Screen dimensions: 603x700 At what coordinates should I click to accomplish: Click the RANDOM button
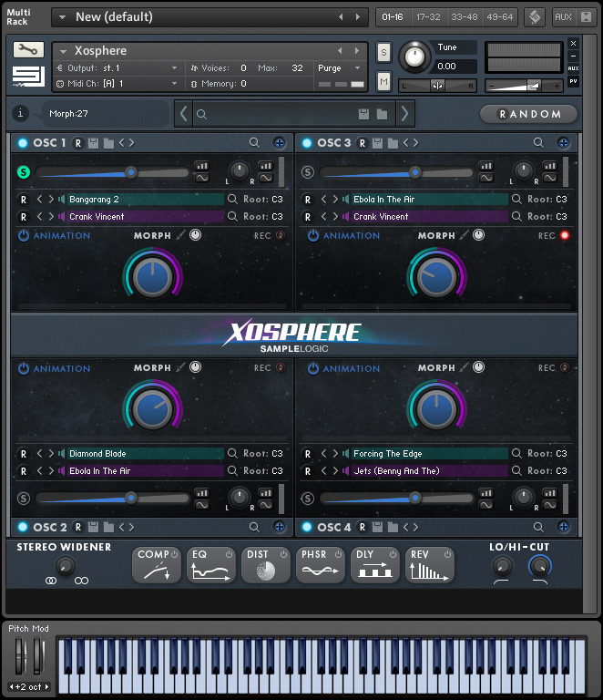(x=528, y=114)
